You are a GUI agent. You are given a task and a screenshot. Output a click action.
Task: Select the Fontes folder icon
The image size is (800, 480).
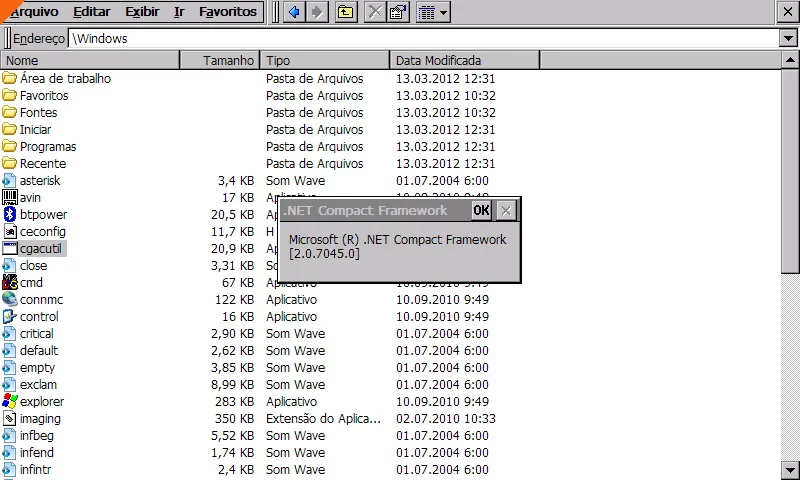point(9,112)
